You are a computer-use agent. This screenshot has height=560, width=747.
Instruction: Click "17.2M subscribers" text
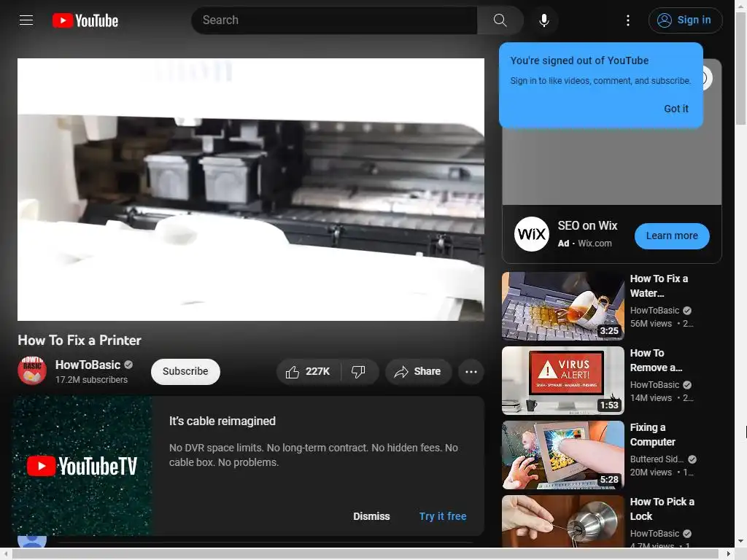pyautogui.click(x=91, y=379)
